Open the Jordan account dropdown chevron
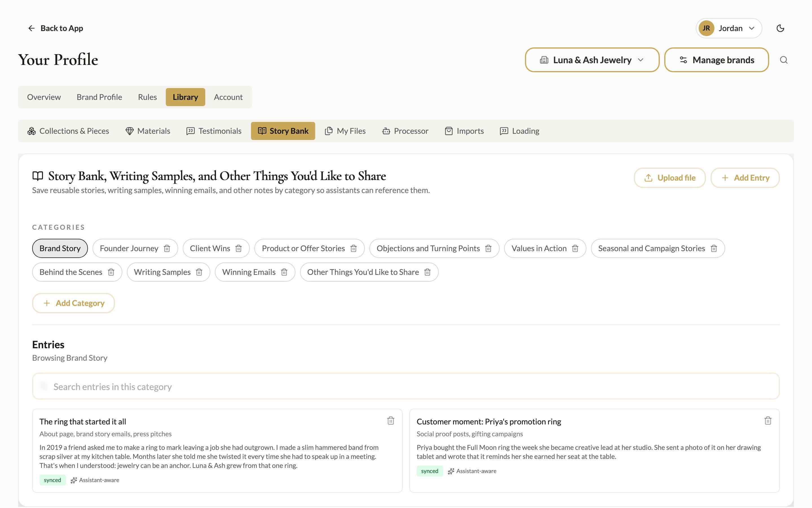This screenshot has height=508, width=812. pyautogui.click(x=752, y=28)
